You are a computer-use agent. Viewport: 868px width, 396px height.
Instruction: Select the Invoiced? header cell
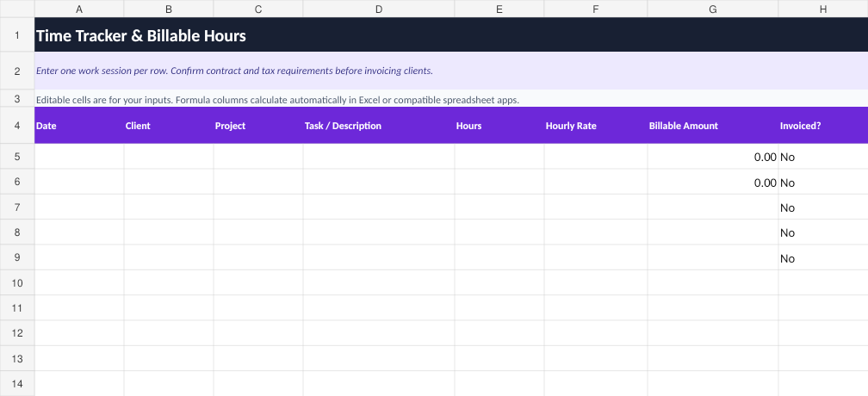coord(824,126)
